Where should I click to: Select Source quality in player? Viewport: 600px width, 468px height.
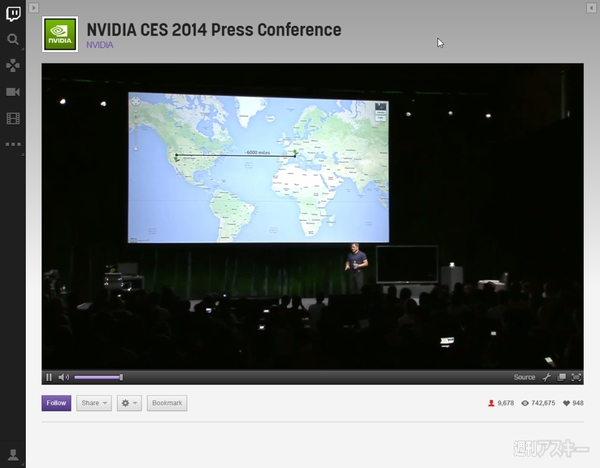pos(524,377)
